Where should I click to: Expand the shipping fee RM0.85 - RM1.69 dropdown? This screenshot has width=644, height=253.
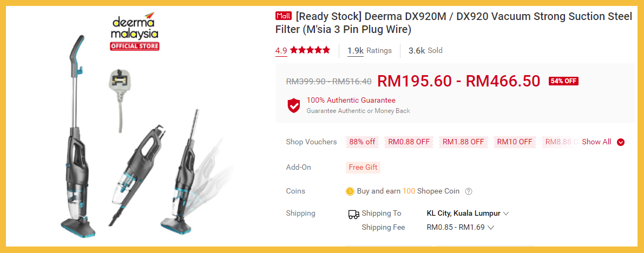pos(460,227)
